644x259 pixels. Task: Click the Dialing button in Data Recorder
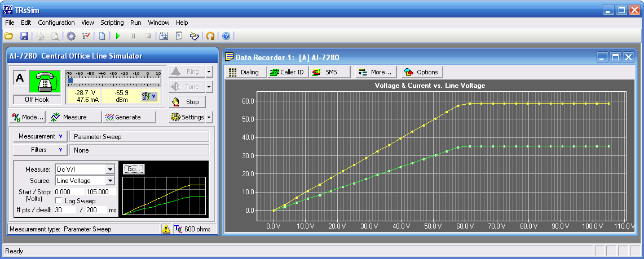point(246,72)
